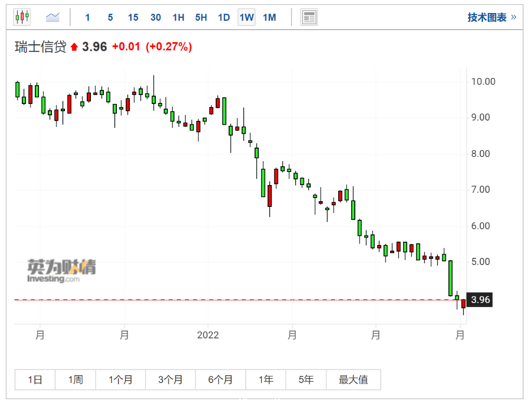Set range to 1周

75,379
